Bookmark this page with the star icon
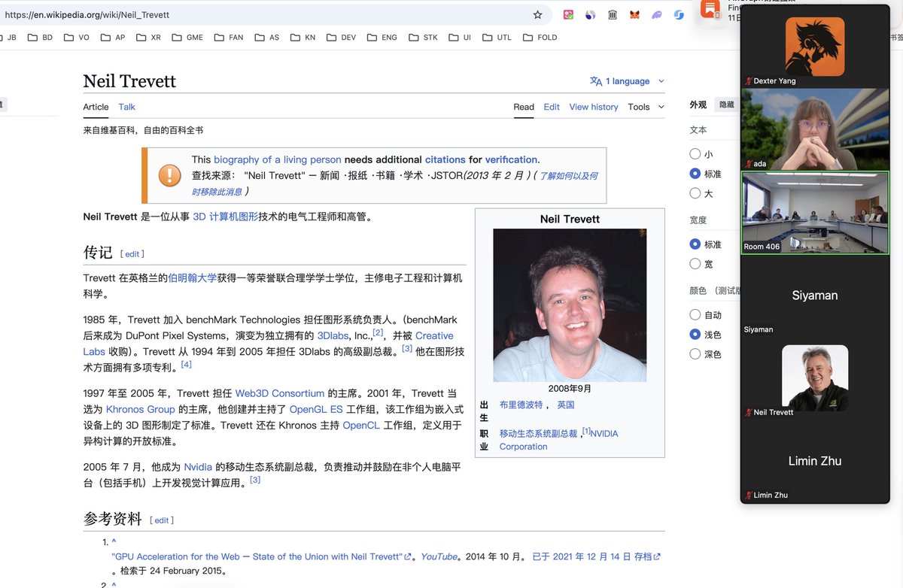The width and height of the screenshot is (903, 588). pos(537,14)
